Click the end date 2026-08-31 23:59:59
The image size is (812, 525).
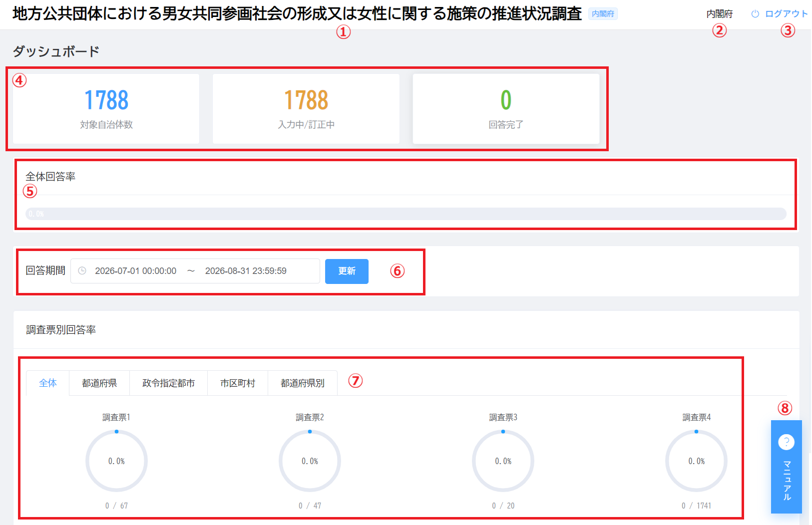coord(246,271)
